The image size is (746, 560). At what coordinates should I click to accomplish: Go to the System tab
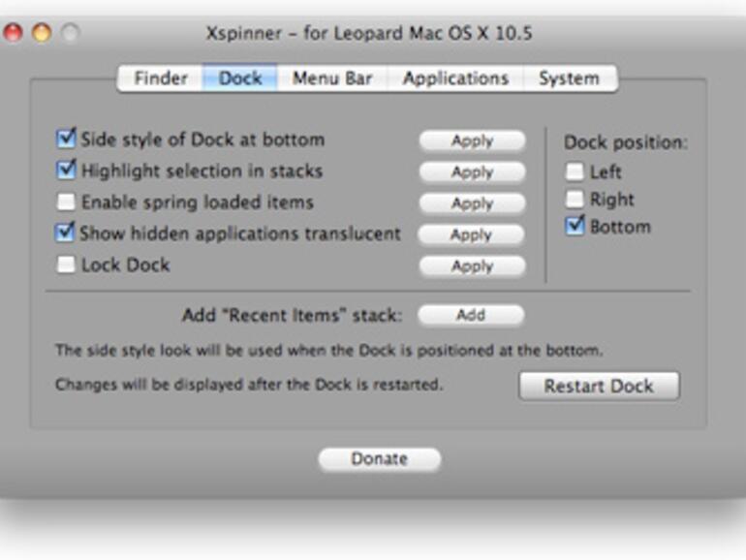[570, 78]
